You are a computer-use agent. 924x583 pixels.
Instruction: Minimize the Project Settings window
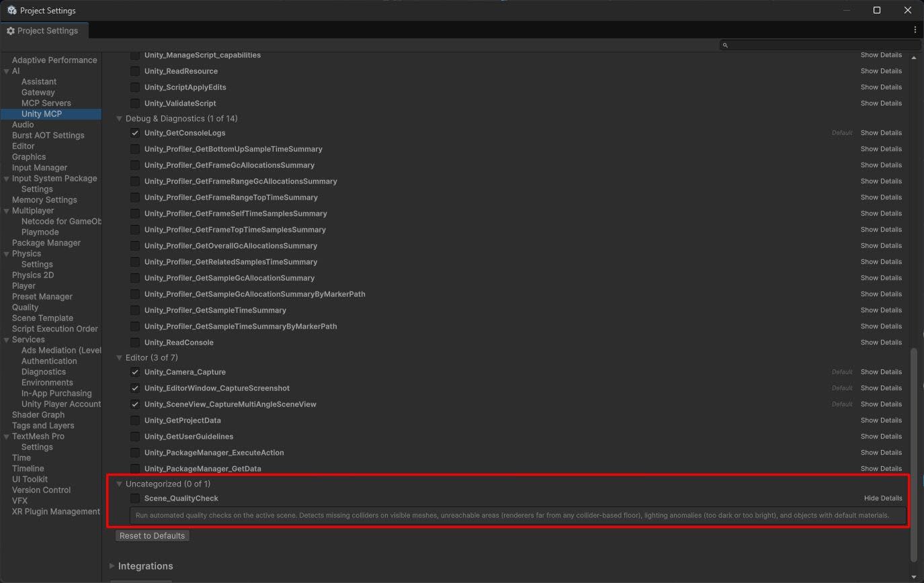click(847, 10)
